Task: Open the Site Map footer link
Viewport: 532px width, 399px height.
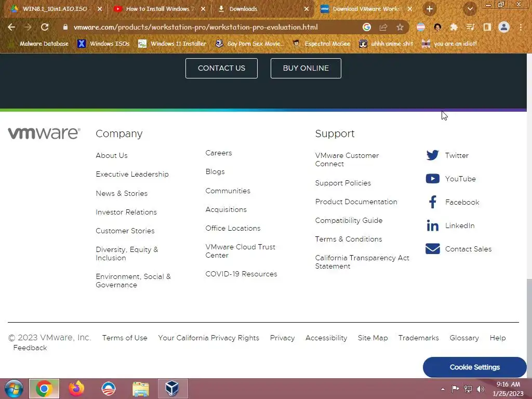Action: click(x=373, y=338)
